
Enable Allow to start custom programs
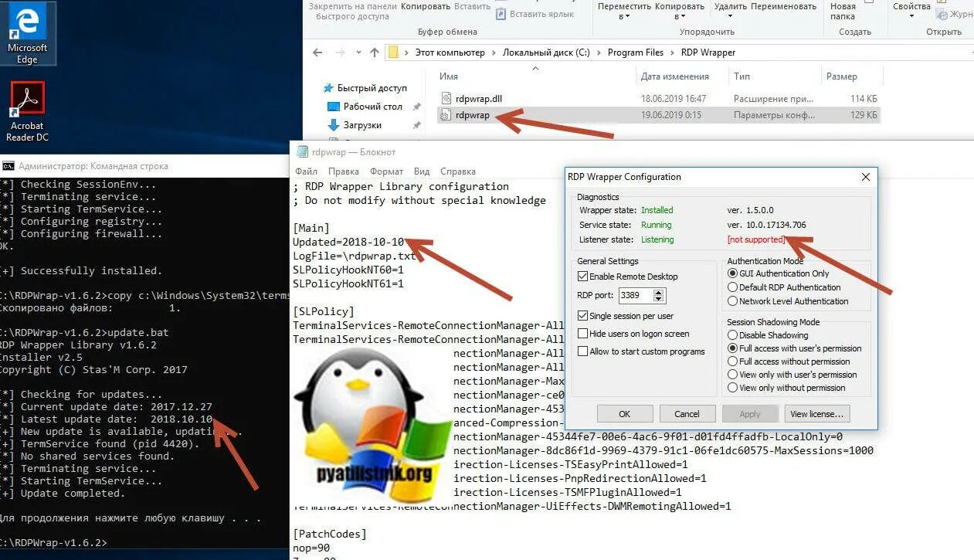[x=583, y=351]
